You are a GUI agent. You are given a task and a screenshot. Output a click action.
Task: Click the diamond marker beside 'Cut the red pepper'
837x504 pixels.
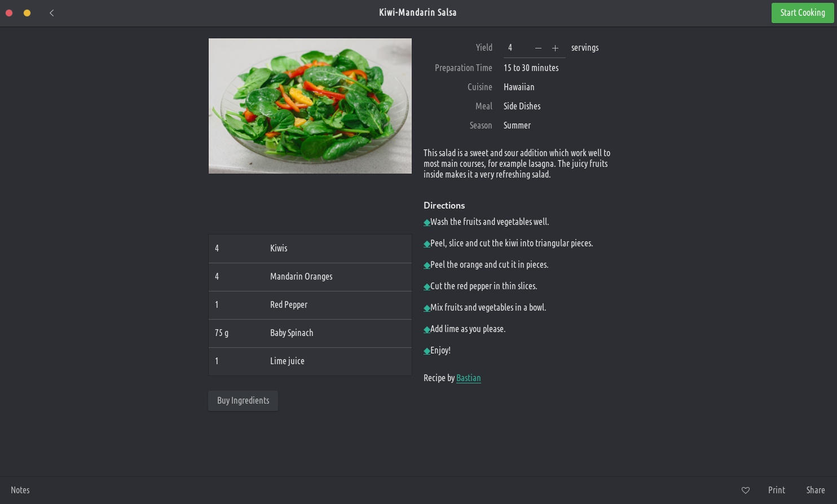tap(427, 287)
